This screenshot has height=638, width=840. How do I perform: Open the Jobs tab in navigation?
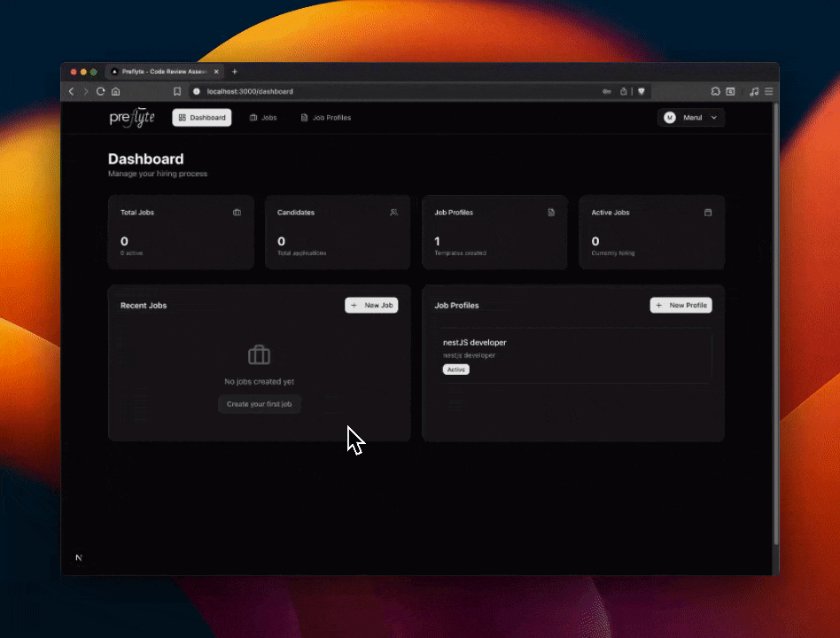pos(263,118)
